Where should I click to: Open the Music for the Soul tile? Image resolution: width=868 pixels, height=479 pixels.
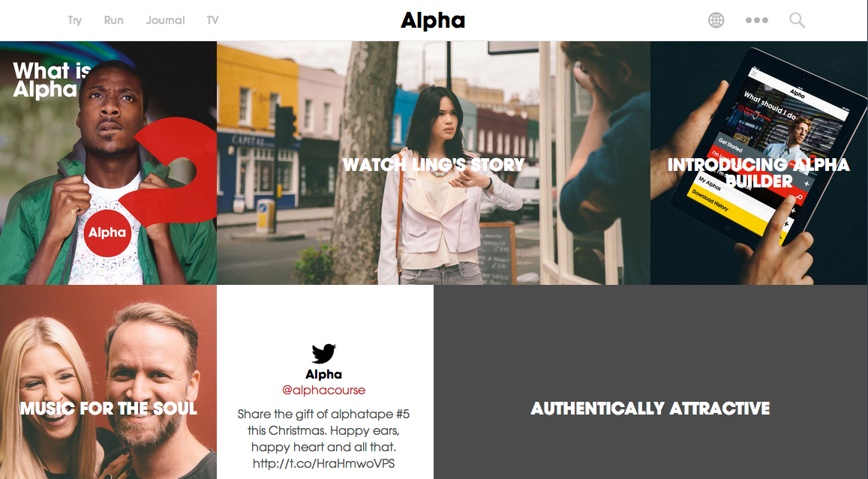[x=108, y=382]
